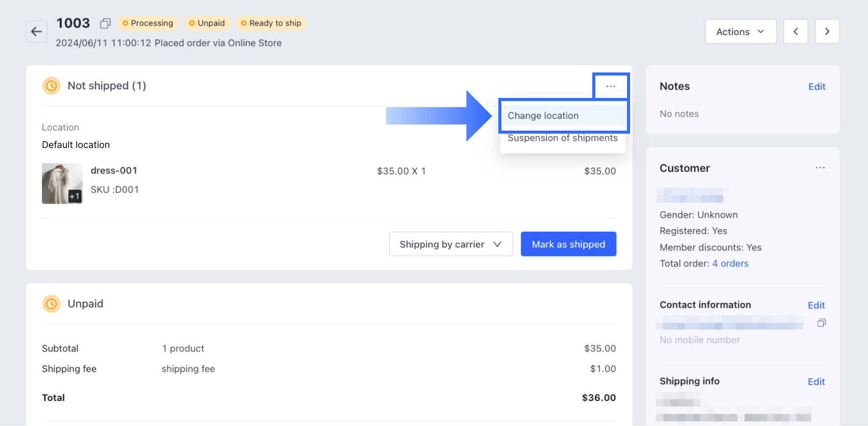Choose Suspension of shipments option
Screen dimensions: 868x426
click(562, 138)
